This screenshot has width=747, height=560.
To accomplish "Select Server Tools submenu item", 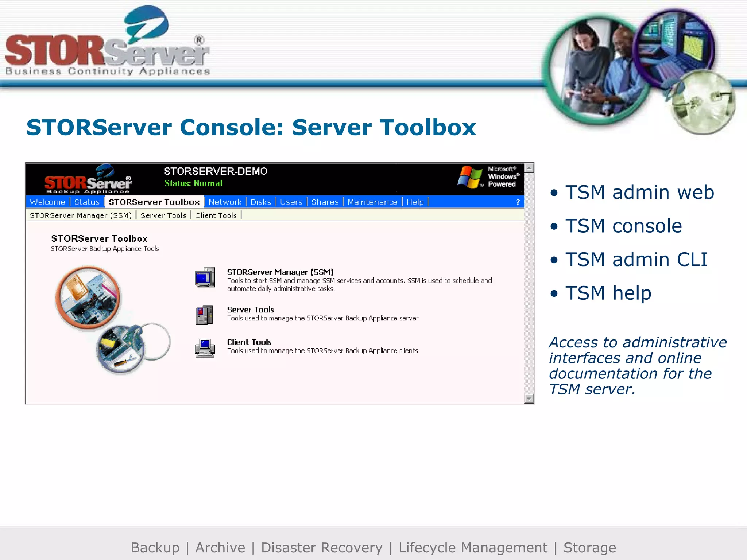I will pos(163,215).
